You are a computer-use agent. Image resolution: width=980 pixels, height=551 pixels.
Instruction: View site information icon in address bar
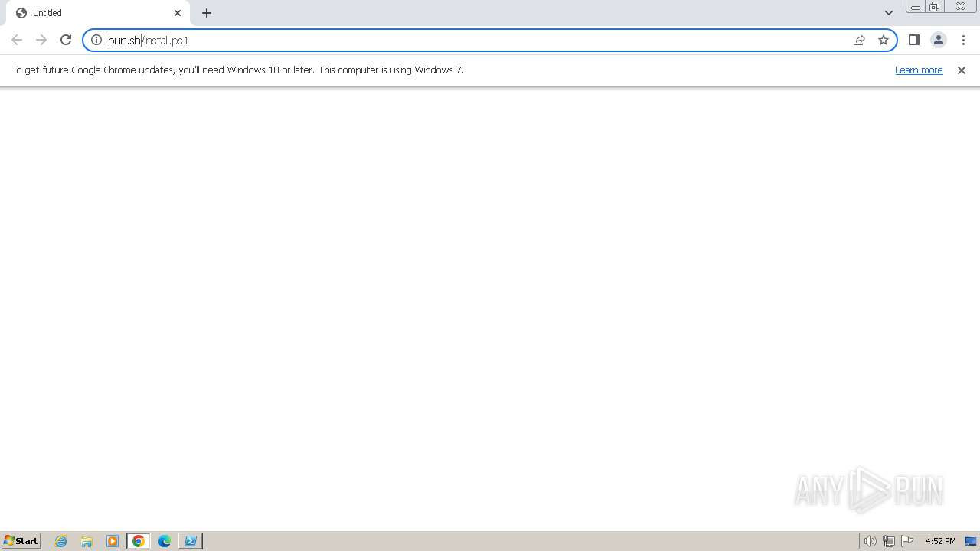click(96, 40)
